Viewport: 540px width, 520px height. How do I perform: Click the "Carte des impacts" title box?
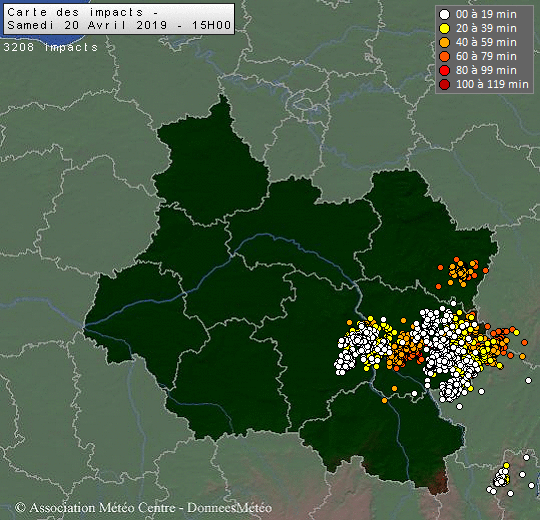click(119, 19)
